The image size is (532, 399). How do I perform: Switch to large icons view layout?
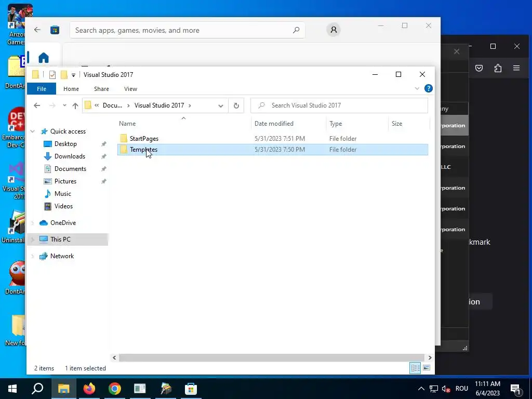pos(427,368)
